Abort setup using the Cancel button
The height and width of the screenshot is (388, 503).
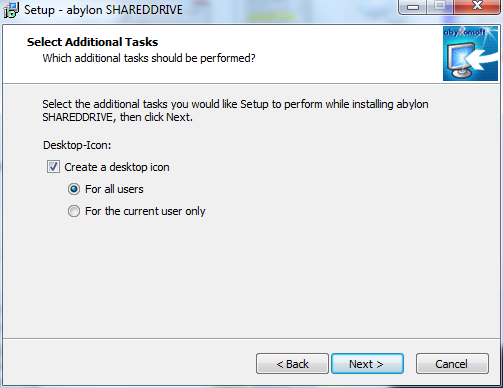(x=452, y=364)
